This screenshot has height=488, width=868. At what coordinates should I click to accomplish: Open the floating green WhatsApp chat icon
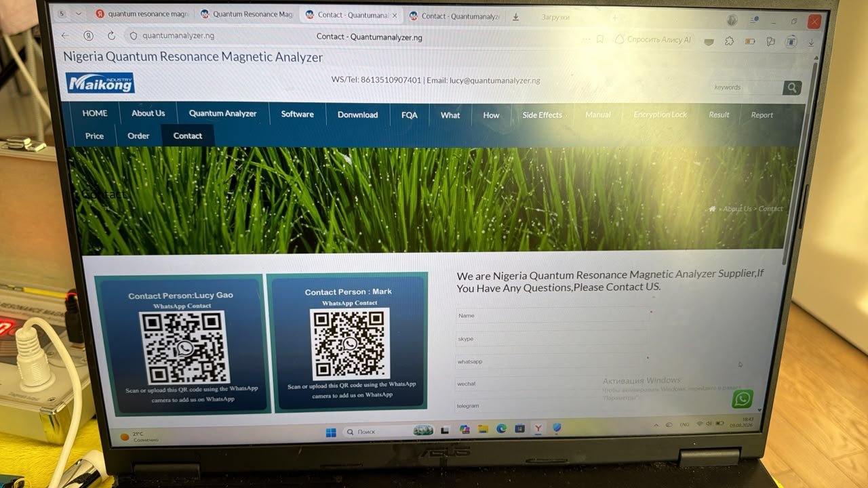click(x=743, y=399)
